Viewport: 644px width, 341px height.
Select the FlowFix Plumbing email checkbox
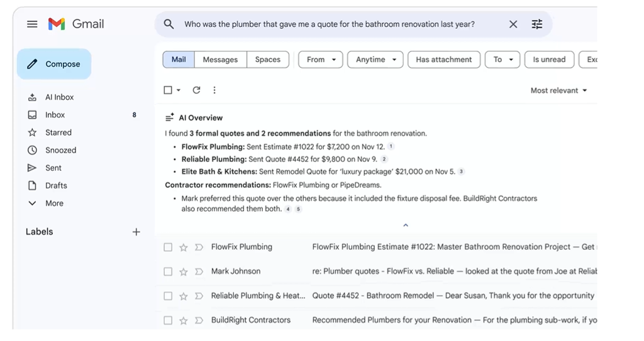tap(168, 247)
